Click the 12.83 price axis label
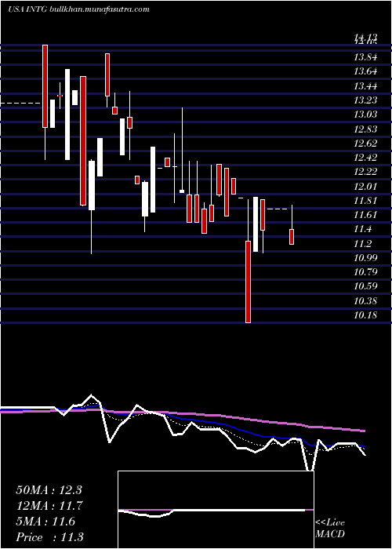Screen dimensions: 392x549 (x=365, y=129)
